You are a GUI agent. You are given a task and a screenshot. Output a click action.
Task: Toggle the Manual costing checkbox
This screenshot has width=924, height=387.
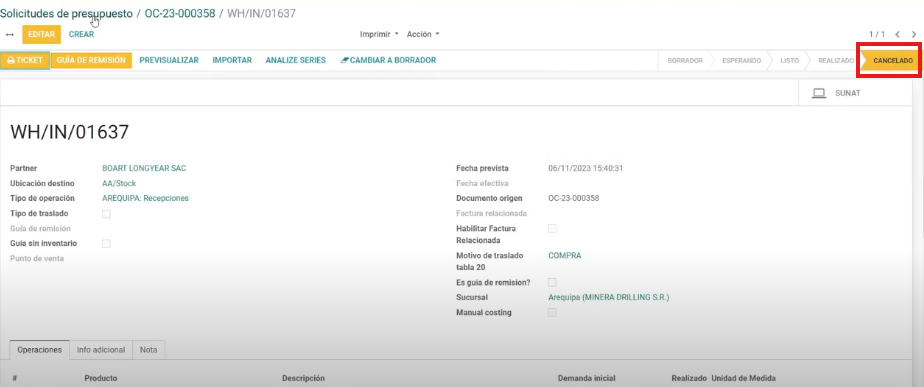click(x=552, y=313)
